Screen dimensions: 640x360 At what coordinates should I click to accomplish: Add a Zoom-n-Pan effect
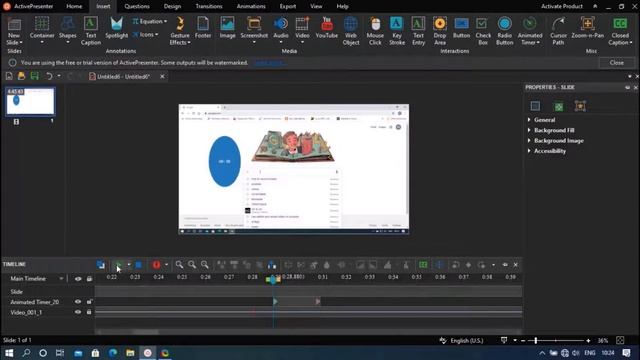coord(587,28)
